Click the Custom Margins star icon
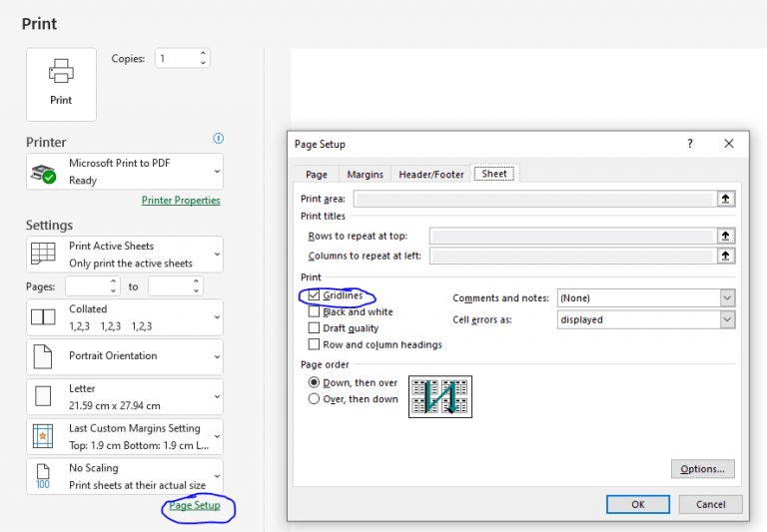767x532 pixels. tap(43, 436)
